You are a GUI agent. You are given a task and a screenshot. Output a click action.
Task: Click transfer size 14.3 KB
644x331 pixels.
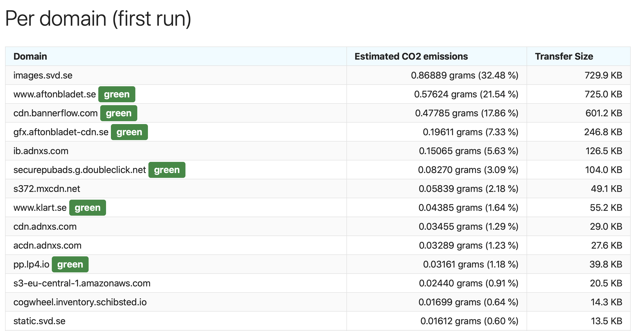tap(606, 302)
